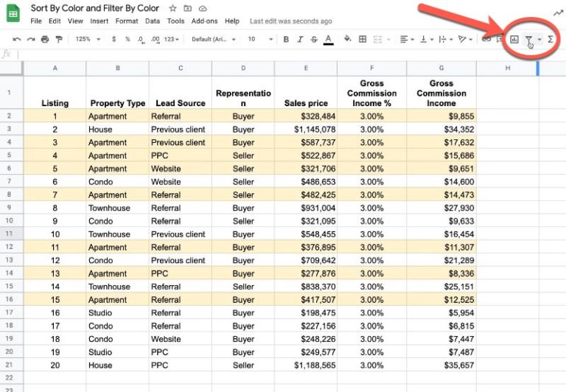
Task: Open the functions sigma menu
Action: 551,39
